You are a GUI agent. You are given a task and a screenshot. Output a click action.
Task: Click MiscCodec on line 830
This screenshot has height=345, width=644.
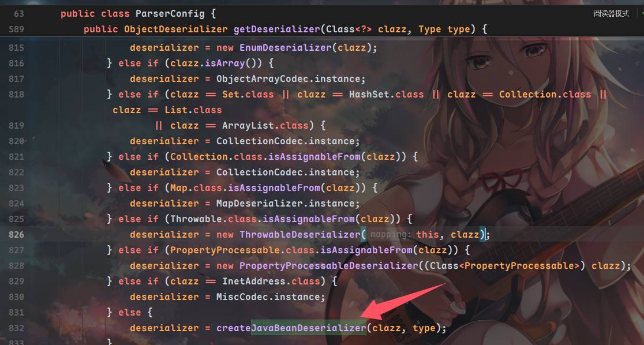click(x=242, y=297)
